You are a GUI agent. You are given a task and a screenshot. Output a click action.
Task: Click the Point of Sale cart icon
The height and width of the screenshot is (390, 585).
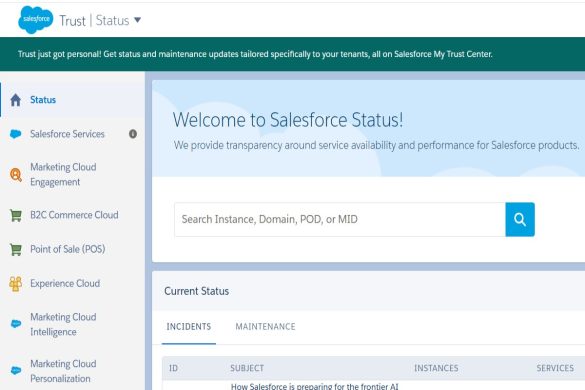16,249
